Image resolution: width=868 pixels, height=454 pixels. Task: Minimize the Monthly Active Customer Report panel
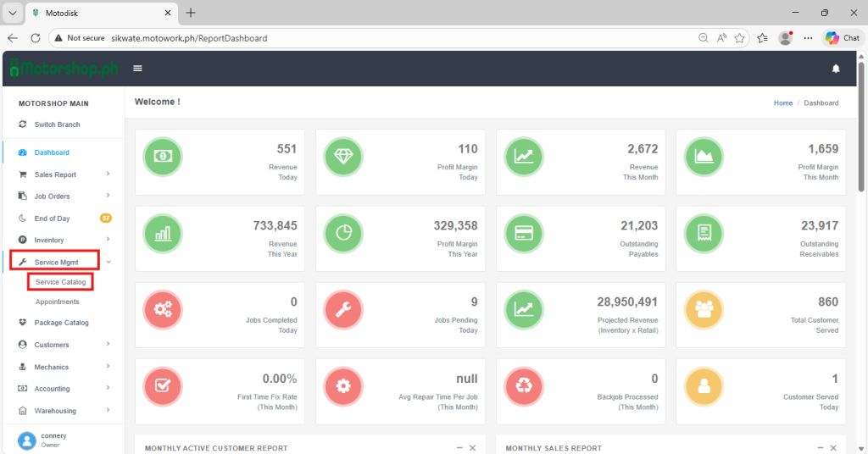click(459, 447)
